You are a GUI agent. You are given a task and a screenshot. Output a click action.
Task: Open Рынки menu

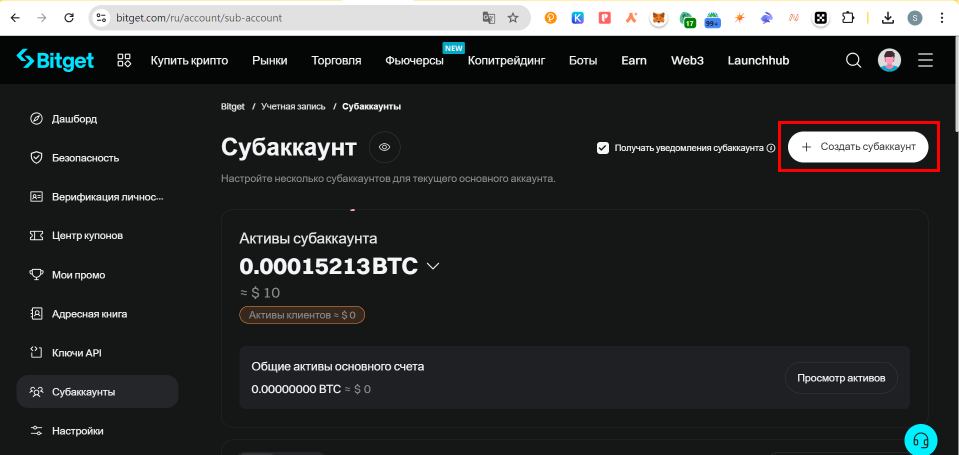pyautogui.click(x=270, y=61)
